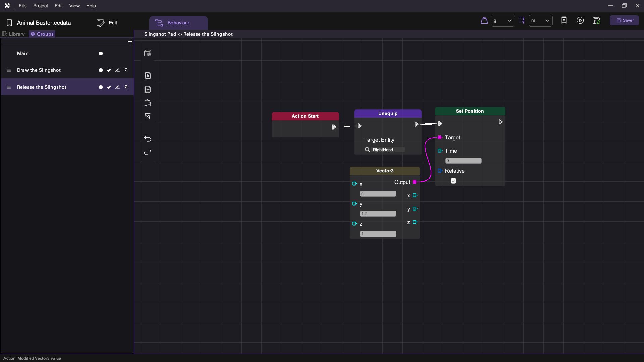Toggle the Main group's circle indicator
Screen dimensions: 644x362
point(101,54)
